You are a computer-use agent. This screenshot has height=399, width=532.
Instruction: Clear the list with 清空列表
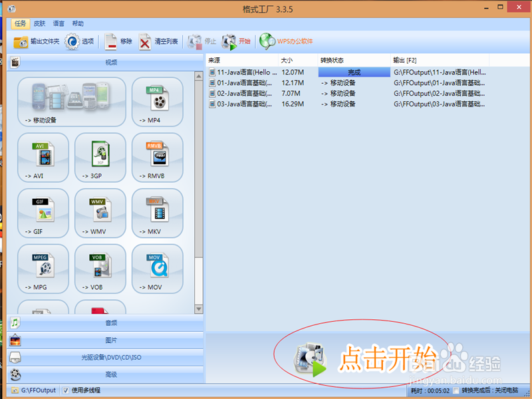(x=158, y=41)
